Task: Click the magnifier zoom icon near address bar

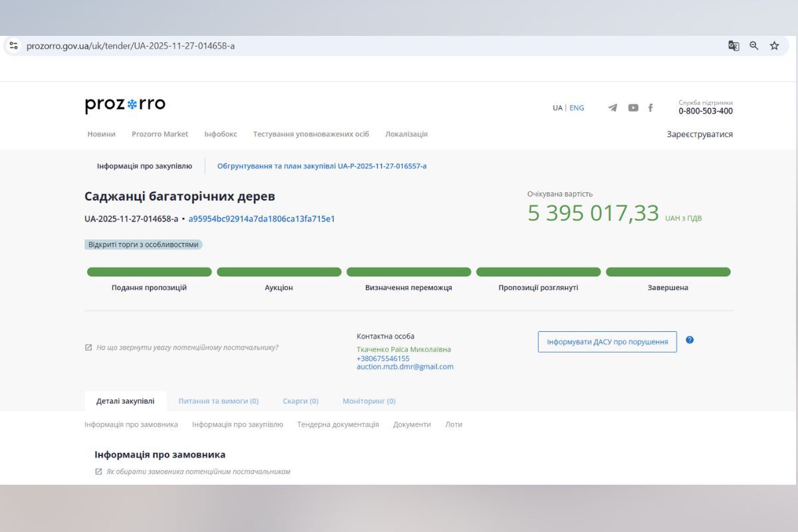Action: 753,46
